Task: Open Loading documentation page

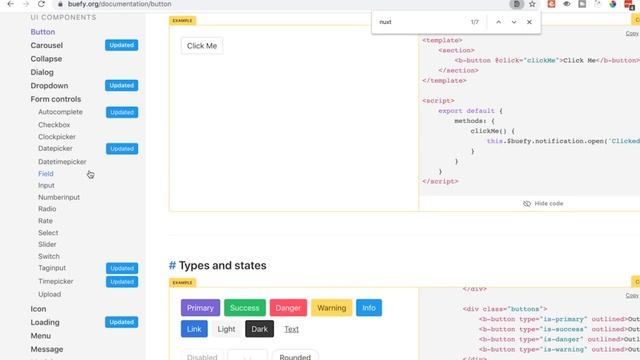Action: click(x=45, y=322)
